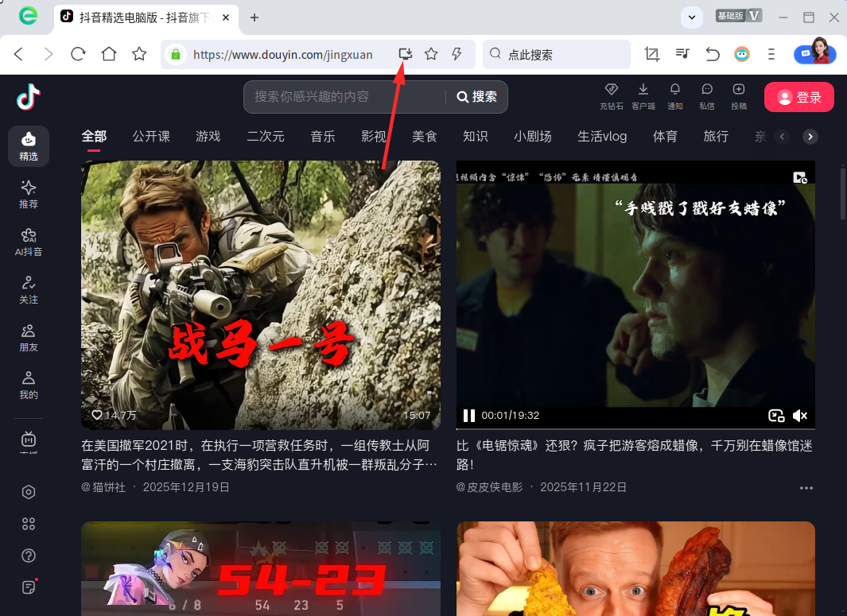Click 投稿 upload video icon
Screen dimensions: 847x616
(x=739, y=97)
